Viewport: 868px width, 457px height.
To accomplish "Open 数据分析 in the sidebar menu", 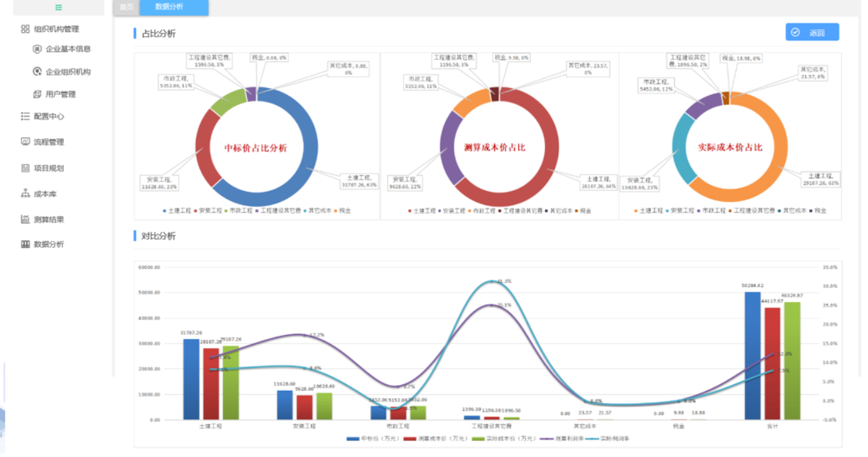I will click(49, 245).
